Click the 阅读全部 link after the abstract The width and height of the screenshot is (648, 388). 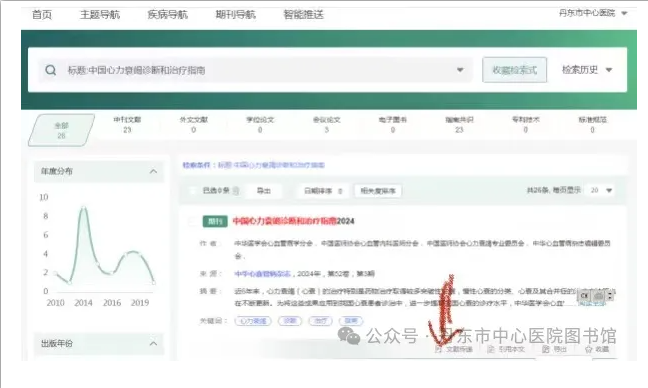click(592, 304)
